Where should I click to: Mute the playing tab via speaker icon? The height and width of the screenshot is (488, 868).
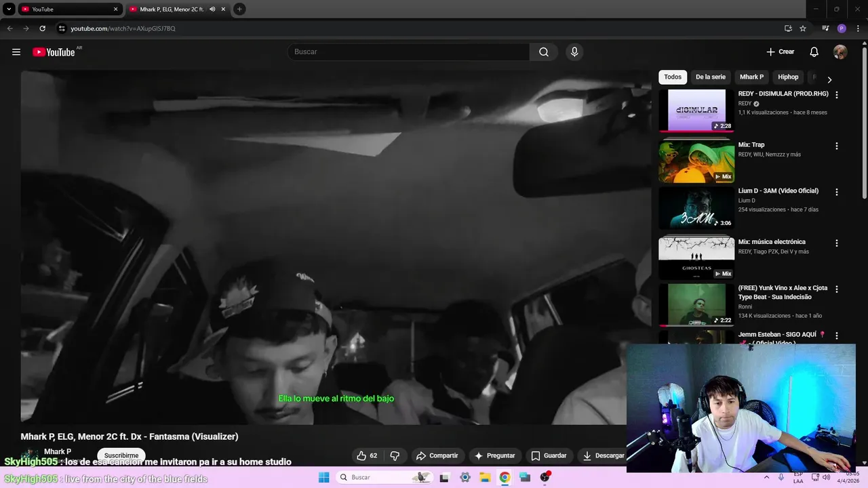click(212, 9)
